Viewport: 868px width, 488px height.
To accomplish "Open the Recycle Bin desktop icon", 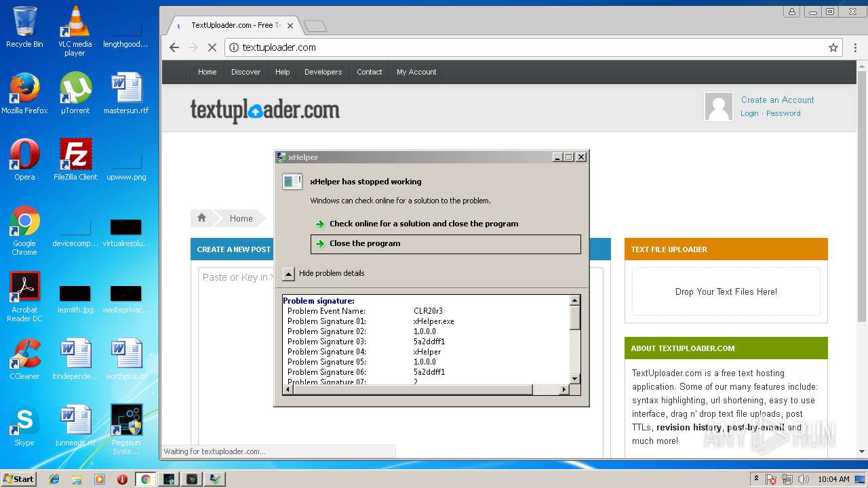I will click(x=24, y=27).
